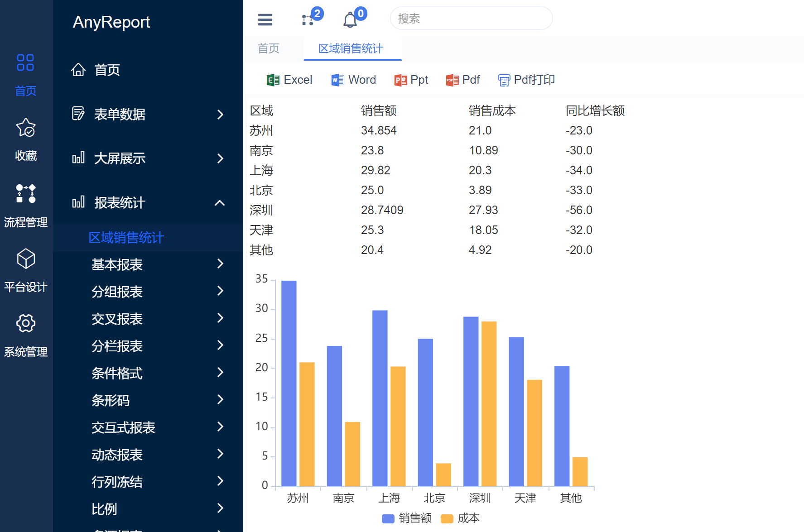
Task: Open 系统管理 gear icon
Action: 26,323
